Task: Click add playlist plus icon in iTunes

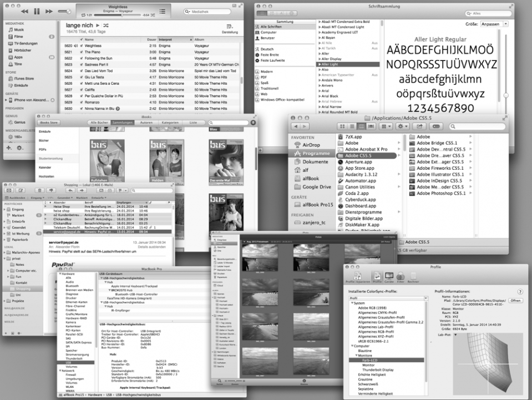Action: [9, 148]
